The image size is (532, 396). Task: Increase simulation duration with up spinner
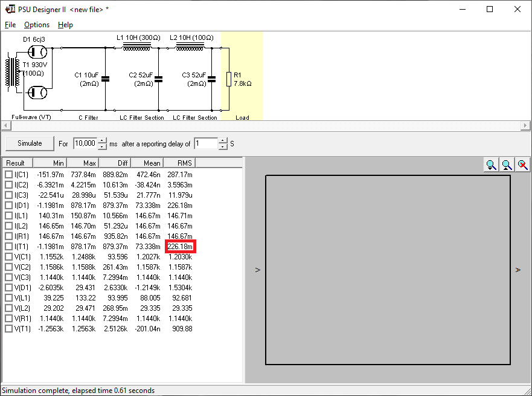[x=102, y=140]
